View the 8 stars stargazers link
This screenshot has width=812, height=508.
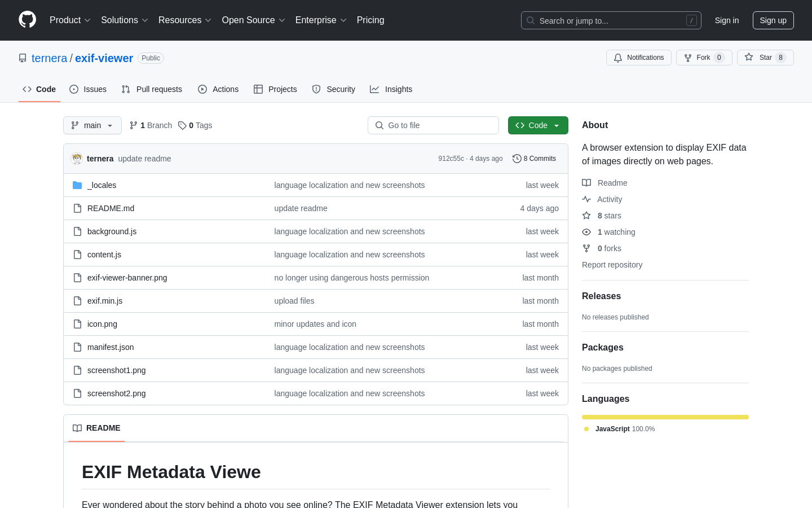(602, 216)
